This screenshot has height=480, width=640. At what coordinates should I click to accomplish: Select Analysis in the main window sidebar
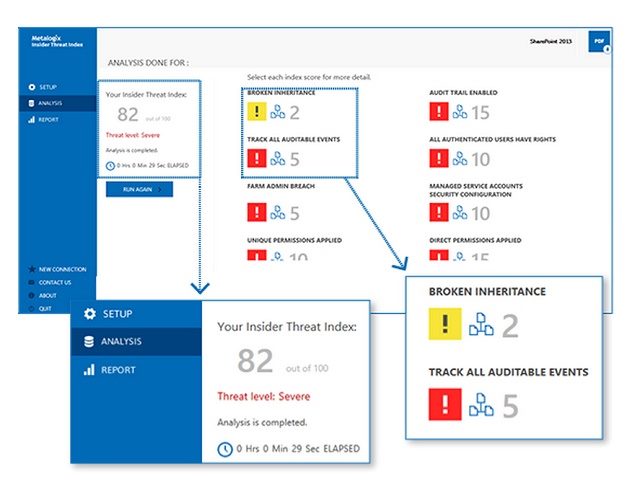(58, 103)
